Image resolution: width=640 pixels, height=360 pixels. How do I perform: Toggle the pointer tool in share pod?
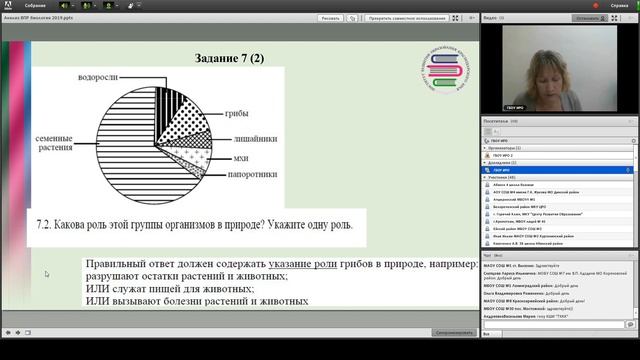[x=352, y=18]
